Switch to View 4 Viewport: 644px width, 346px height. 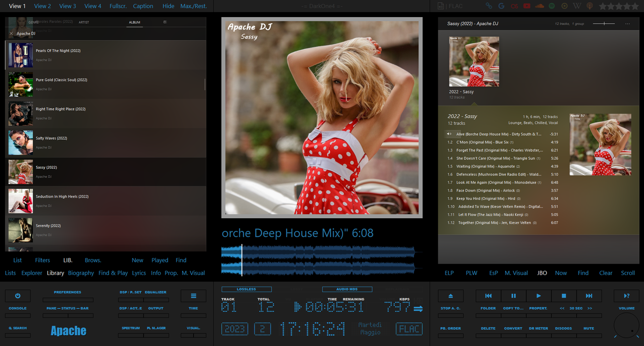(x=93, y=6)
